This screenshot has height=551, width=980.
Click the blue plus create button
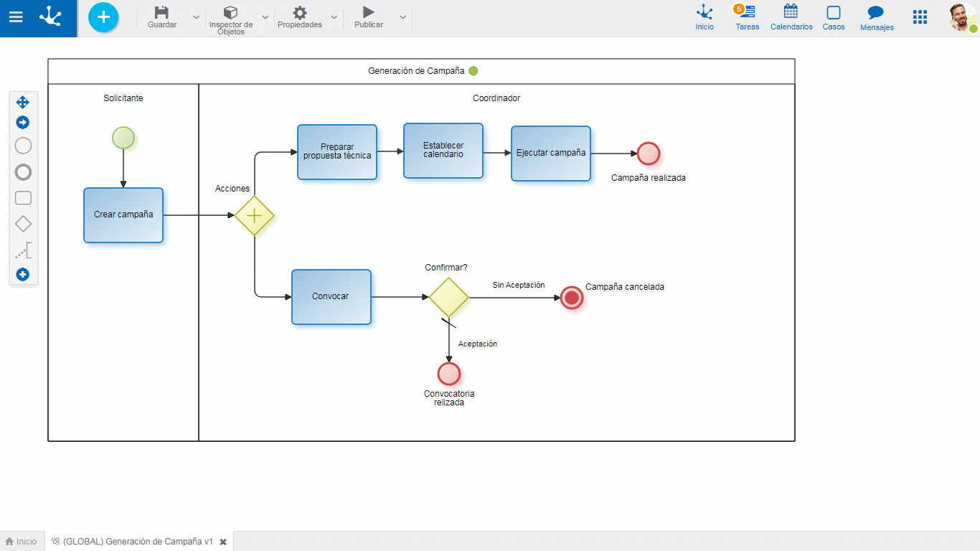point(103,17)
